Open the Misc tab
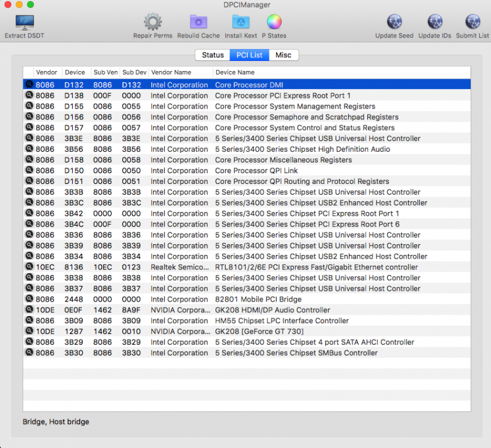Screen dimensions: 491x448 coord(283,55)
